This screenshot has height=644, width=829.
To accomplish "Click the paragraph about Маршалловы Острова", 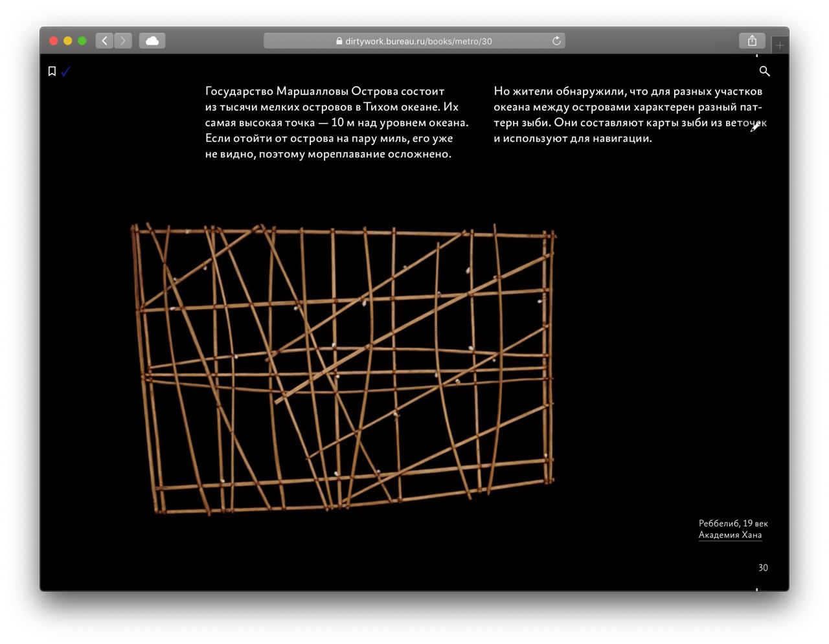I will point(337,122).
